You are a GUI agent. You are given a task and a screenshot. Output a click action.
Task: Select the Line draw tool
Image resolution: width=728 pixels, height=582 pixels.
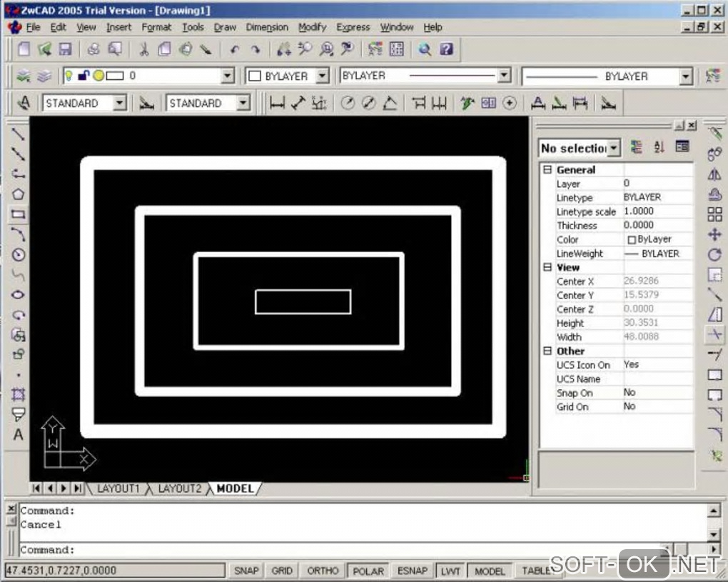click(x=18, y=134)
